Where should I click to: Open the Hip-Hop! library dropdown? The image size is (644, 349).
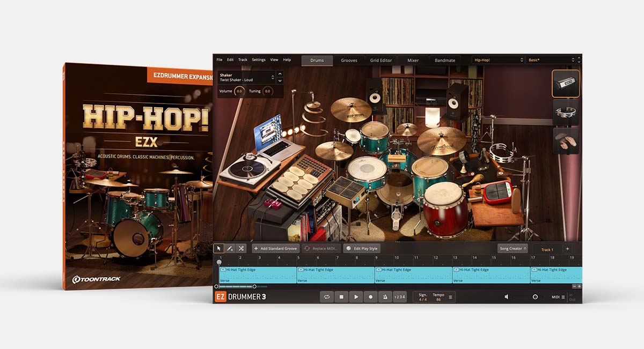499,60
